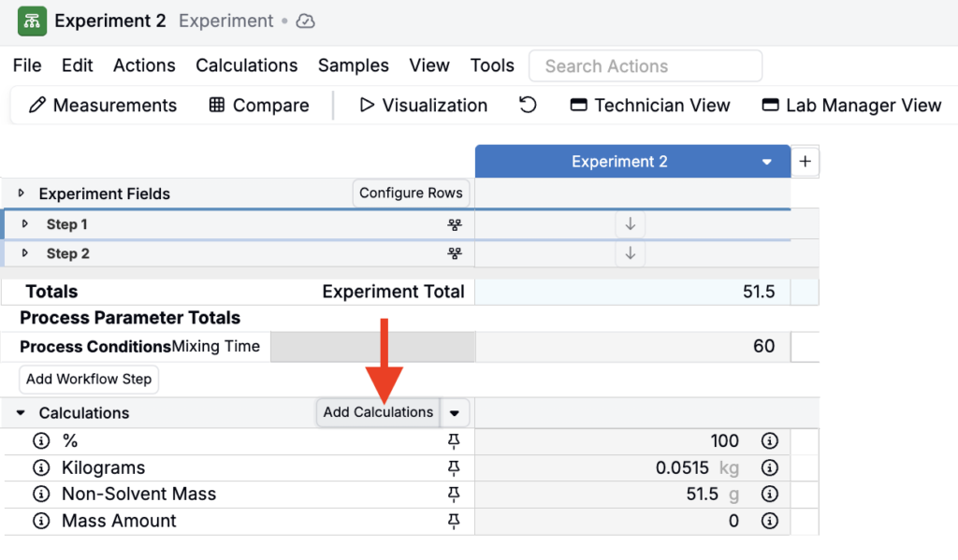This screenshot has width=958, height=560.
Task: Toggle the pin for % calculation
Action: pyautogui.click(x=454, y=441)
